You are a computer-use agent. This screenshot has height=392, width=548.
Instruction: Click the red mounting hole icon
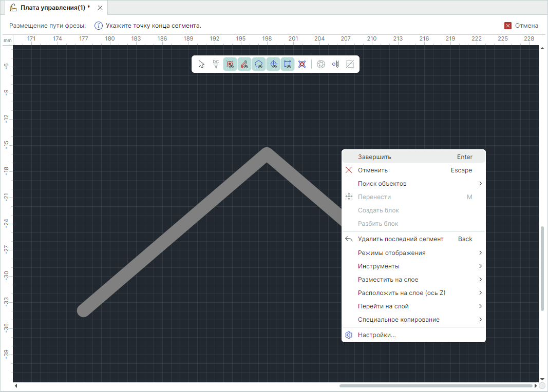point(302,64)
